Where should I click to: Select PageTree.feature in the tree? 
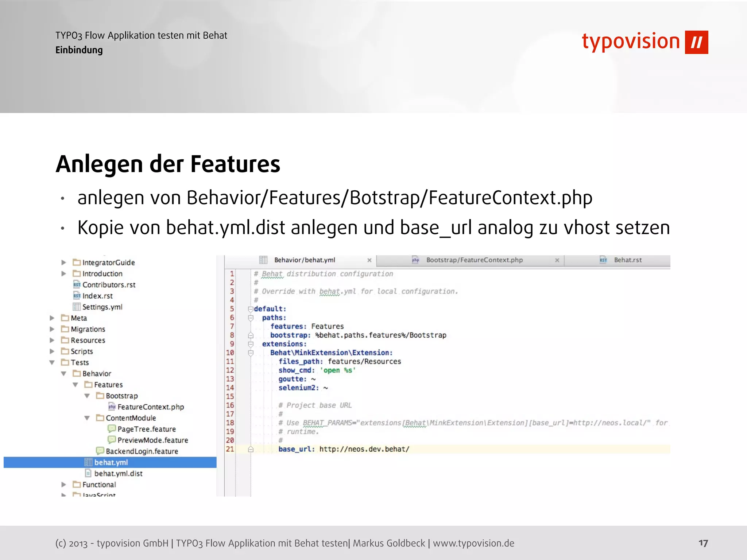click(147, 429)
